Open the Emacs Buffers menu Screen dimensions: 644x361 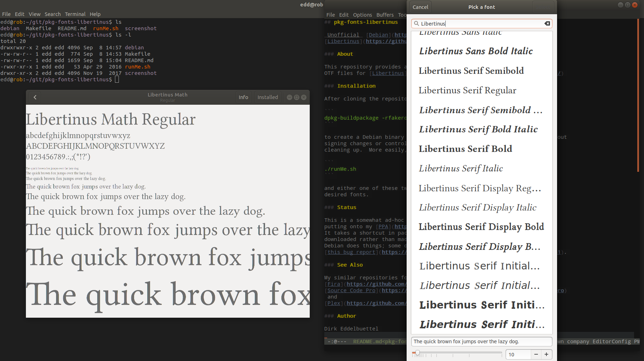tap(385, 15)
